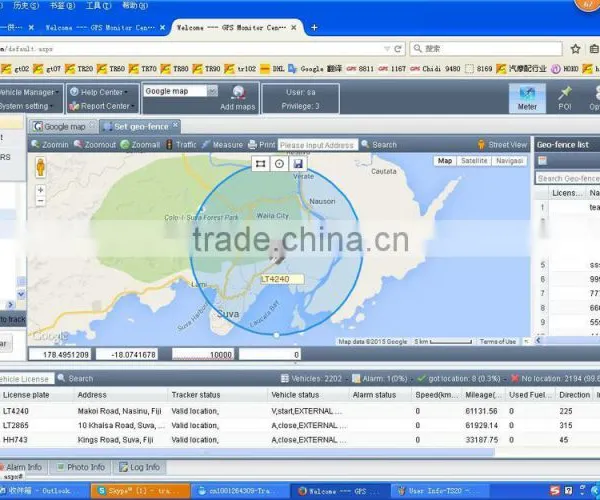
Task: Click the circle geo-fence bottom resize handle
Action: coord(276,335)
